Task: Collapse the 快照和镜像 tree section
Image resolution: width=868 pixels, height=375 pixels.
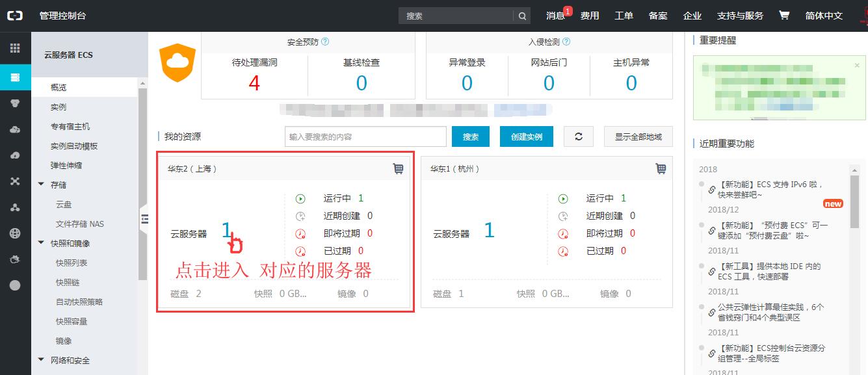Action: (x=42, y=243)
